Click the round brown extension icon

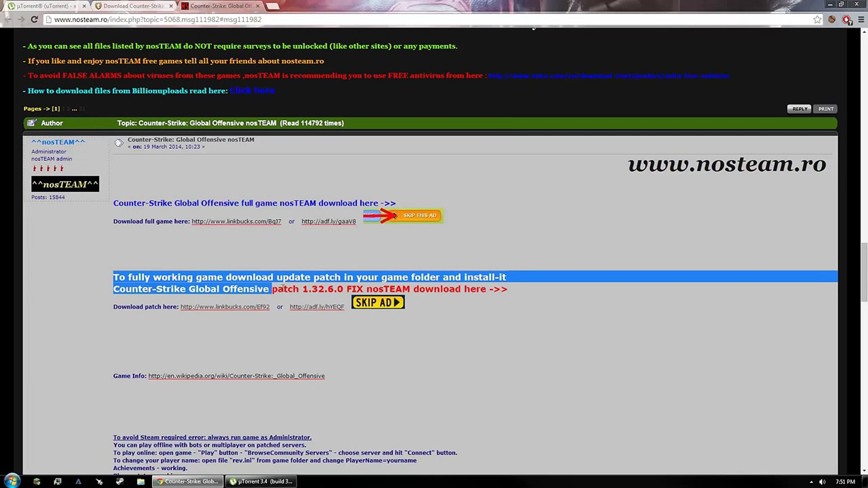(x=832, y=19)
